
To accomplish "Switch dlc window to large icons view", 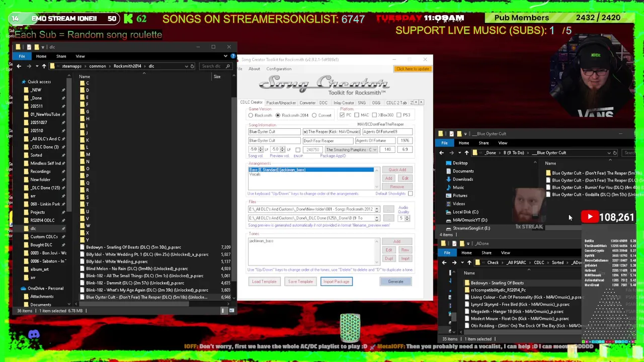I will [x=231, y=311].
